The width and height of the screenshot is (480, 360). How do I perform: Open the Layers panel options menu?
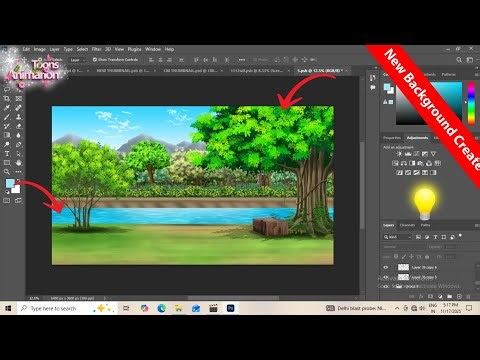click(477, 226)
